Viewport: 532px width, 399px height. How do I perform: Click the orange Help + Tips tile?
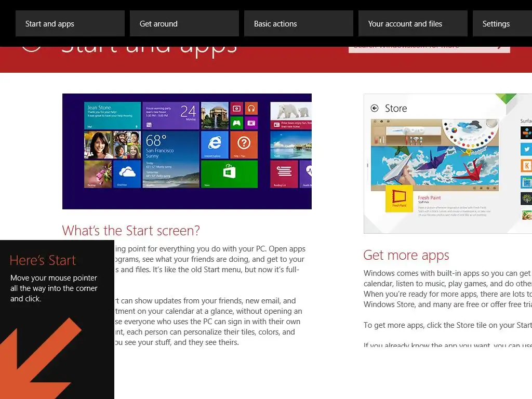coord(244,145)
